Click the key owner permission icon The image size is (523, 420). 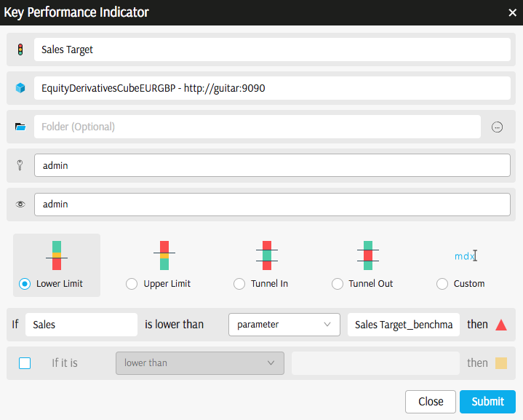(20, 165)
